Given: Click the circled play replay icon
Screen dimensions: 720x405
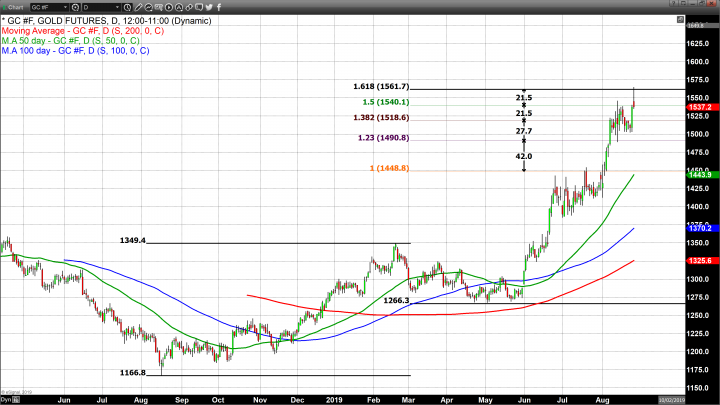Looking at the screenshot, I should coord(169,7).
